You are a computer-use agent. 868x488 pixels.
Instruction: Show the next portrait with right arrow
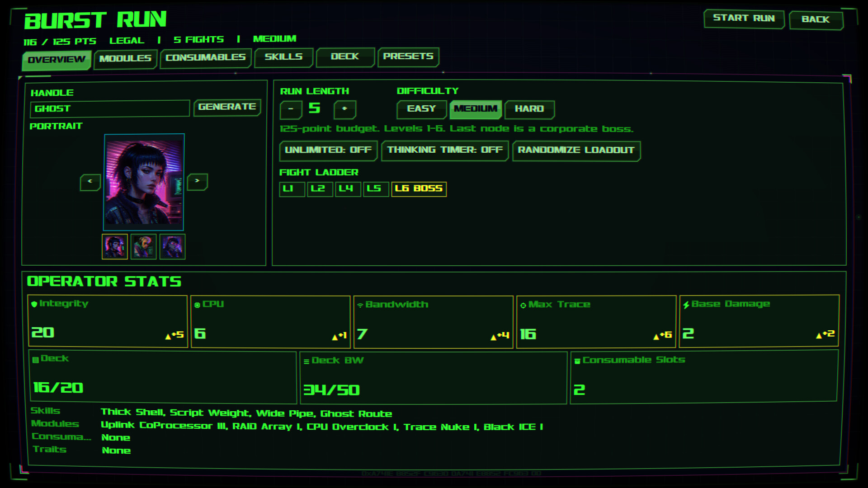click(197, 181)
